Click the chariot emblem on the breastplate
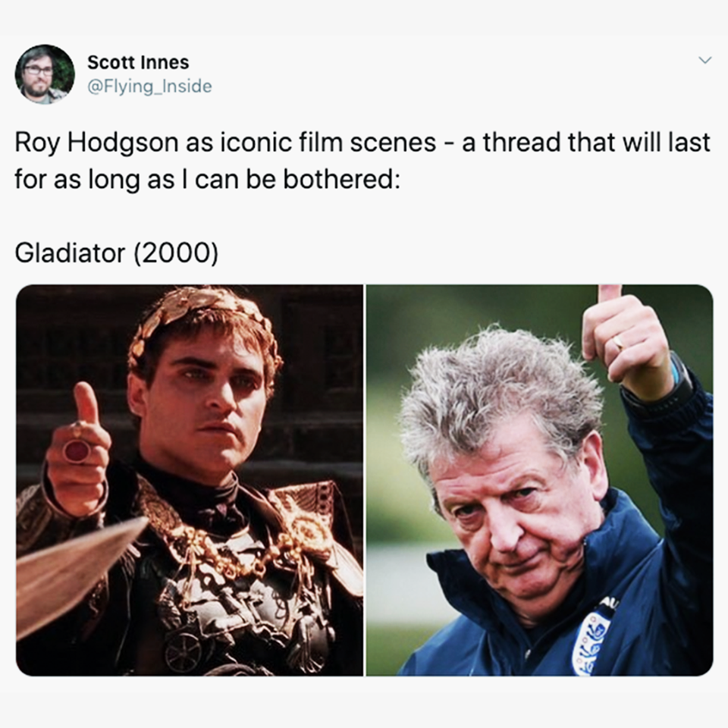The image size is (728, 728). [x=186, y=650]
